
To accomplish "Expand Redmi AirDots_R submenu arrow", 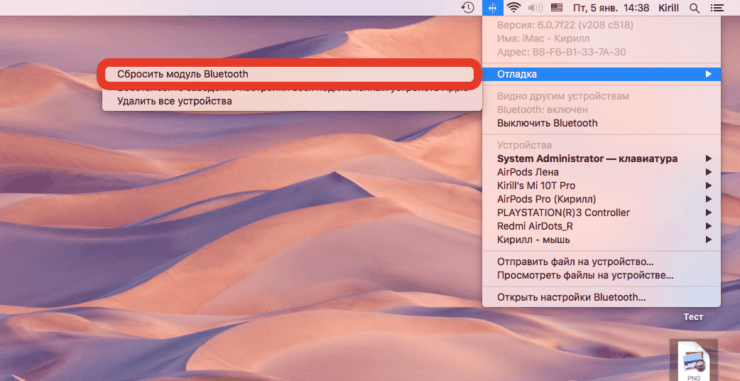I will [x=708, y=226].
